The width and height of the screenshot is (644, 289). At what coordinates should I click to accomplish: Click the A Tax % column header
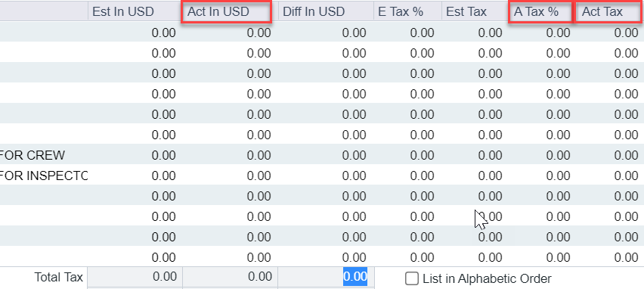point(540,11)
